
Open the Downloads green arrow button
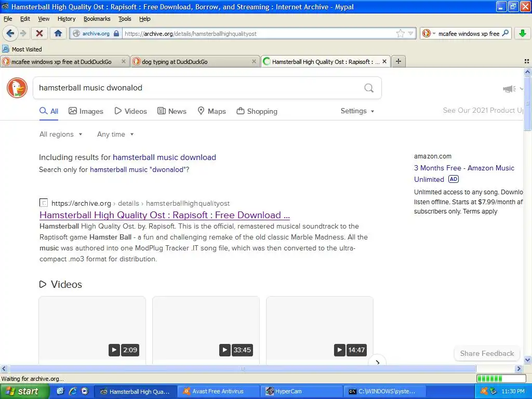click(x=523, y=33)
